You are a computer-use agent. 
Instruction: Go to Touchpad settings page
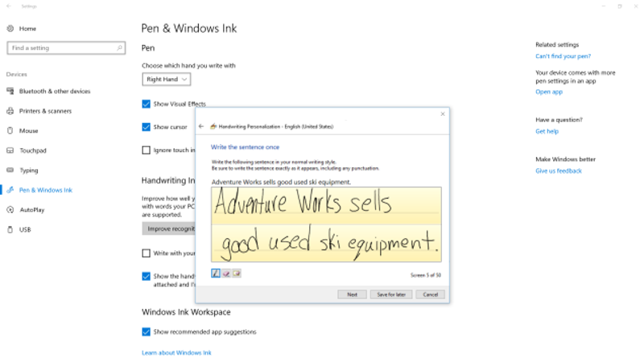(x=33, y=150)
